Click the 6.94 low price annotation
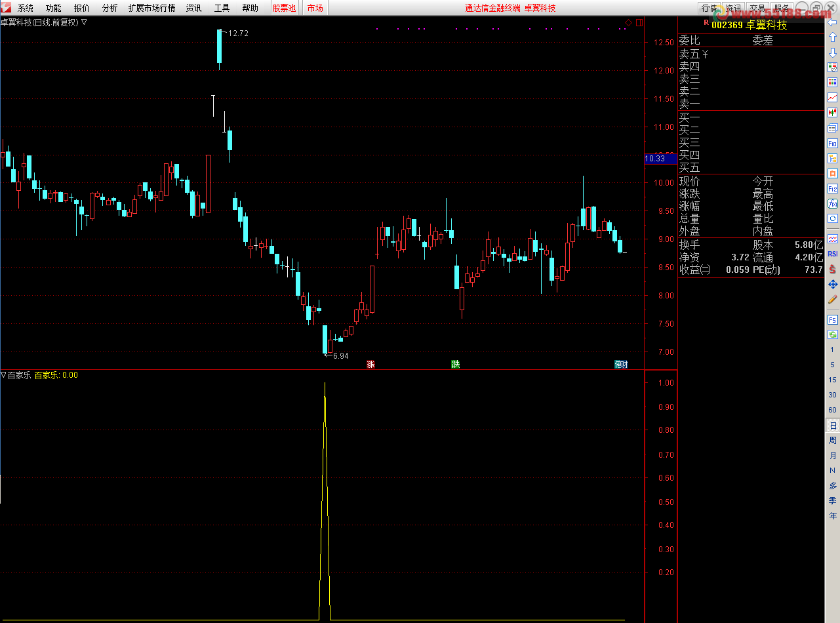This screenshot has height=623, width=840. [x=340, y=355]
